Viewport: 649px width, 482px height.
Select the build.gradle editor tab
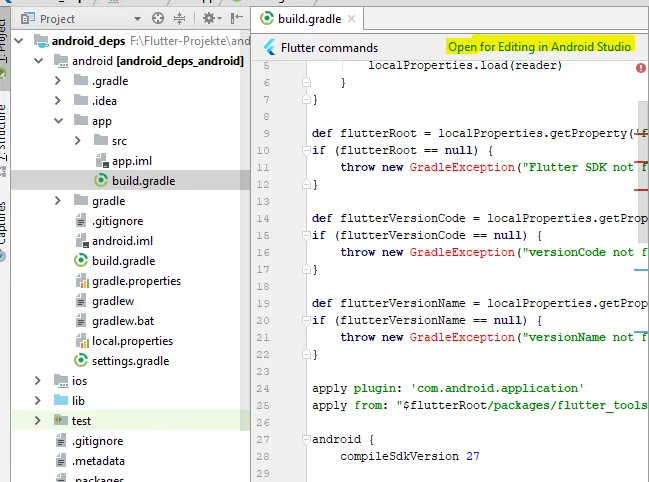pos(308,19)
